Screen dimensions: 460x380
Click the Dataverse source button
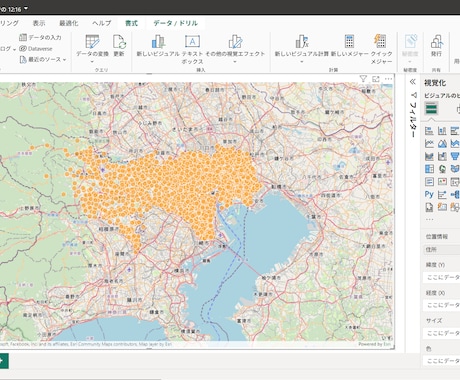(x=36, y=49)
